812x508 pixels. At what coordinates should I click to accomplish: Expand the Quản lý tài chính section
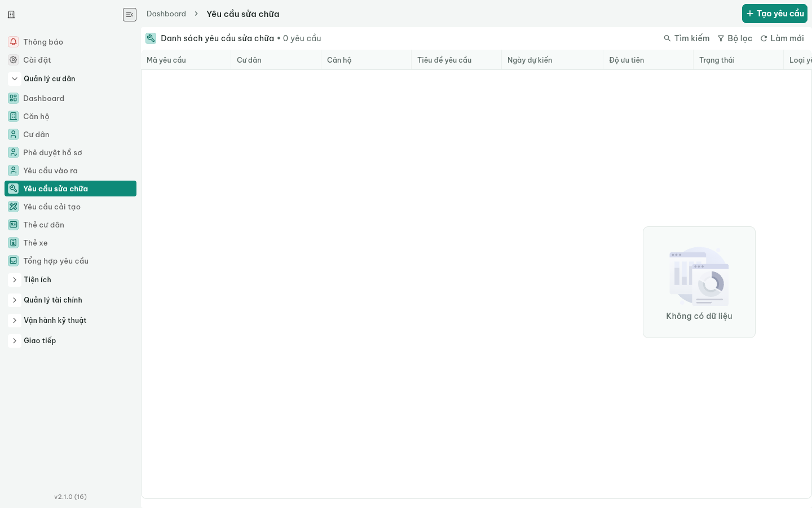pos(15,300)
